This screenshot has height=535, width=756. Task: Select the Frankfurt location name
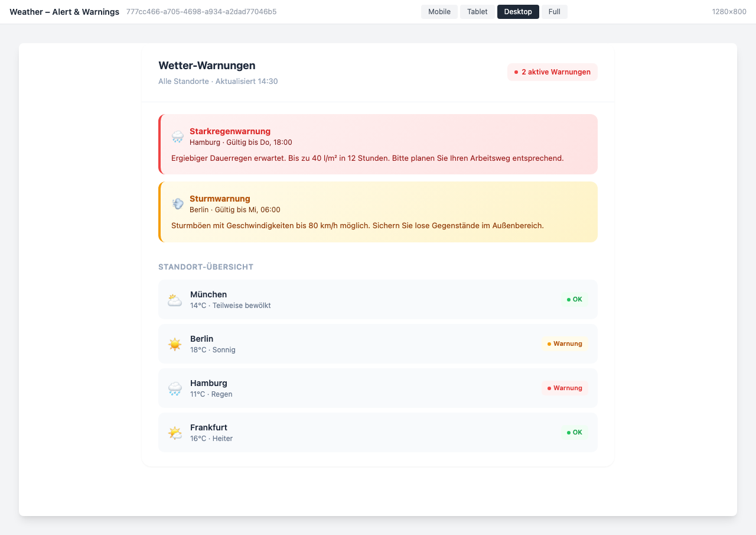tap(208, 427)
